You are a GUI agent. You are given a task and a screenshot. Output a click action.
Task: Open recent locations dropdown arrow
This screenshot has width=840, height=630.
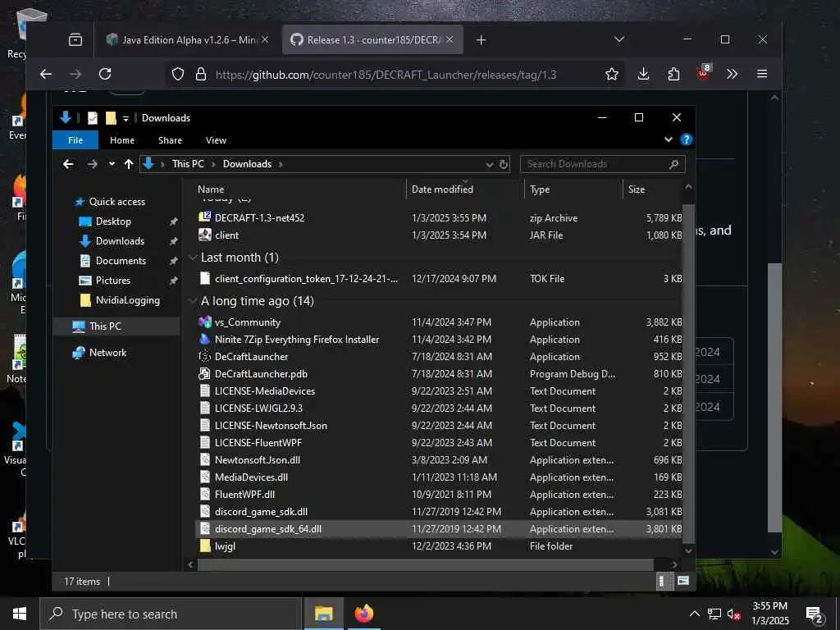[x=112, y=164]
